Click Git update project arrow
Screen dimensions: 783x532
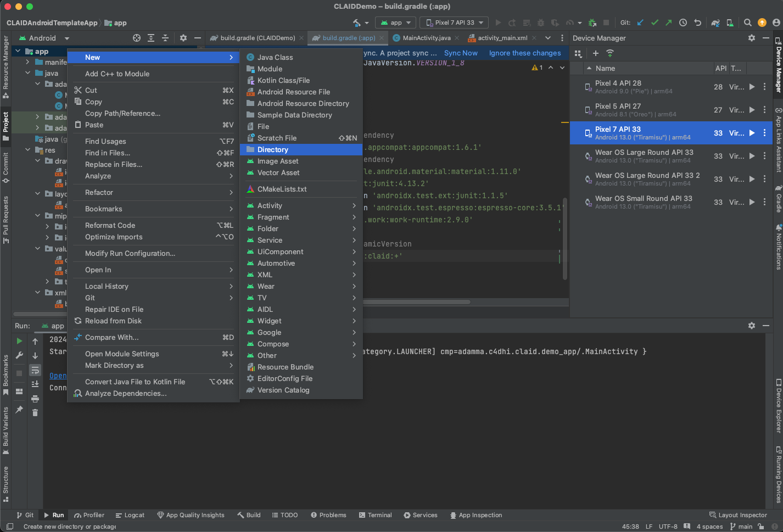[640, 23]
